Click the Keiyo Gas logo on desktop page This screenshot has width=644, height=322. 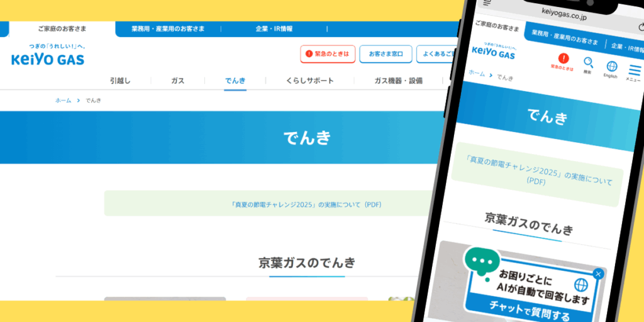pyautogui.click(x=48, y=55)
